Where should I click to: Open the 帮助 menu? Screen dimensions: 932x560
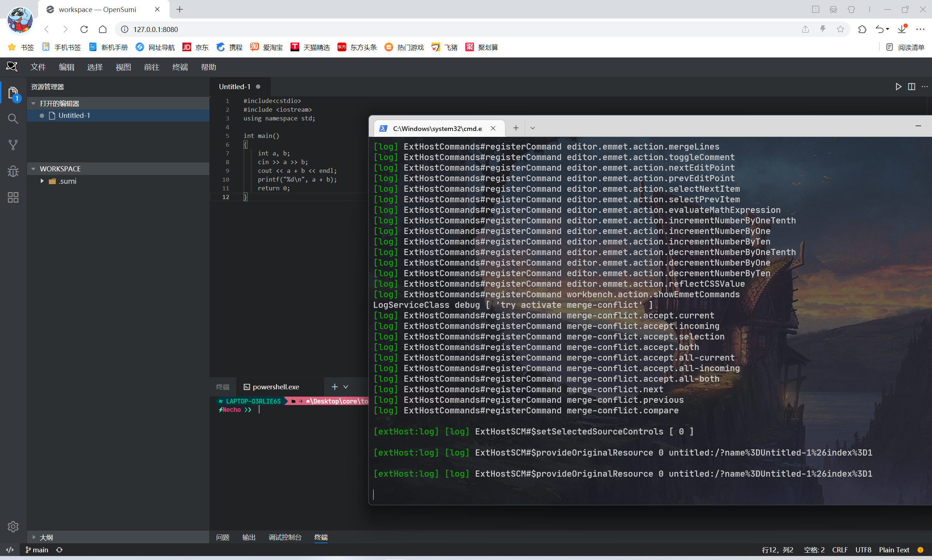click(208, 67)
